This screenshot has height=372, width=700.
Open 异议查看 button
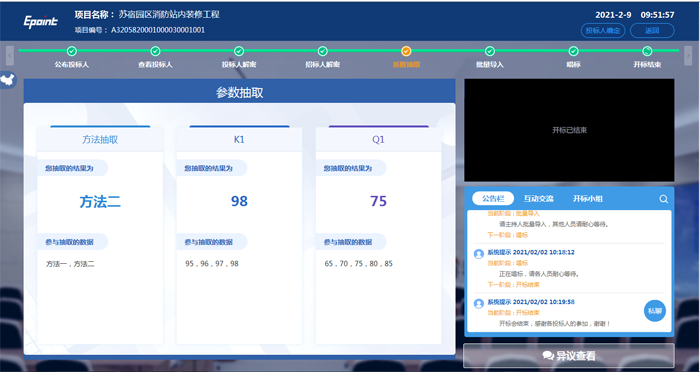click(569, 355)
